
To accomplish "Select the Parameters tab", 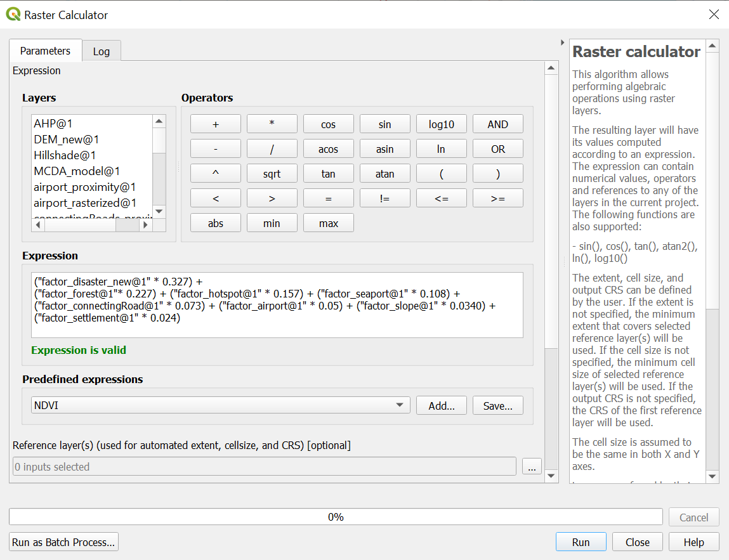I will tap(45, 51).
